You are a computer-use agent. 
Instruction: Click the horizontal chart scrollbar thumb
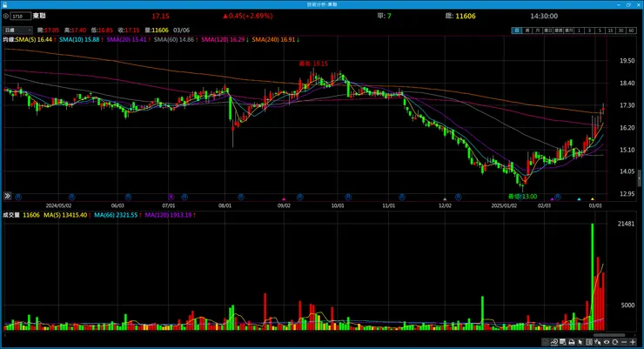click(609, 335)
